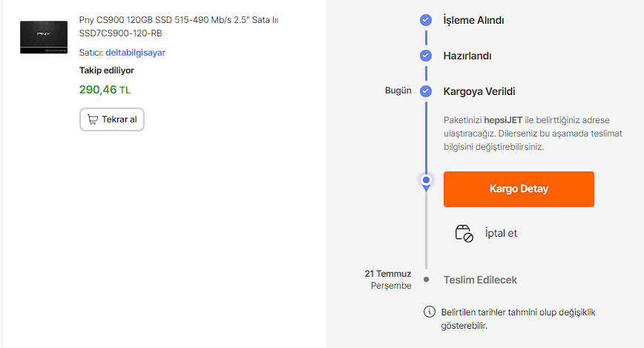Visit the deltabilgisayar seller page

pyautogui.click(x=135, y=53)
